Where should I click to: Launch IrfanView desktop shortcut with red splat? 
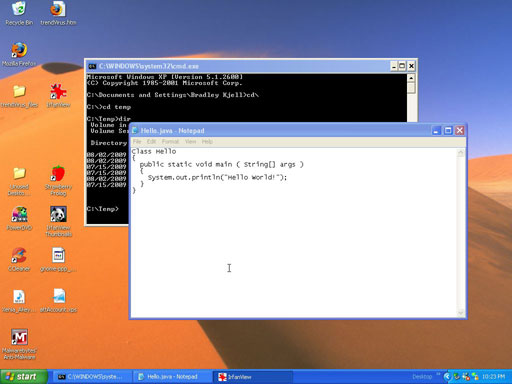tap(58, 96)
